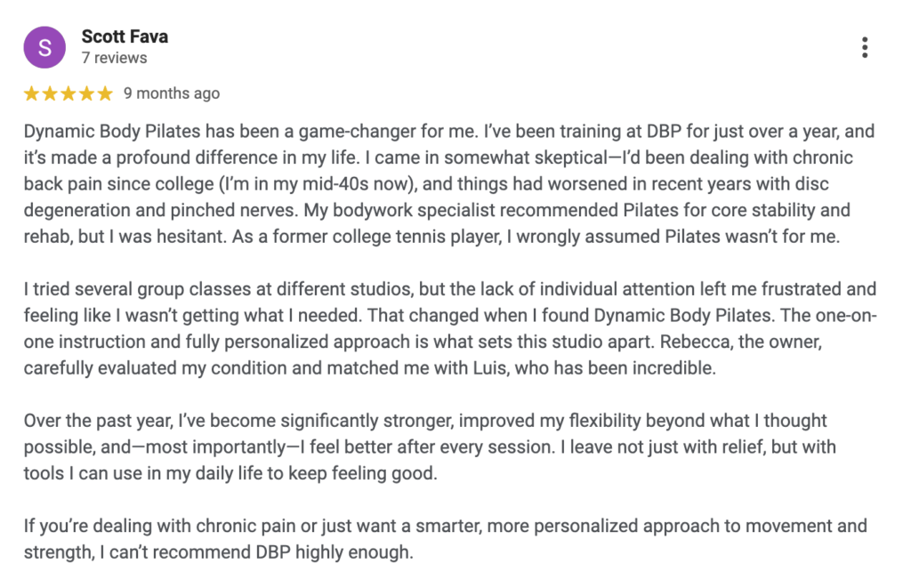The image size is (911, 588).
Task: Click the third gold rating star
Action: tap(69, 93)
